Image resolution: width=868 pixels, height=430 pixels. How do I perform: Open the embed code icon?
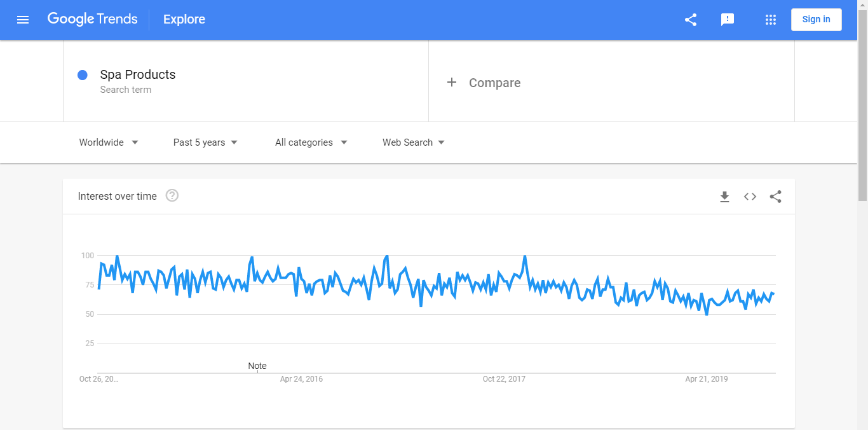pos(750,197)
